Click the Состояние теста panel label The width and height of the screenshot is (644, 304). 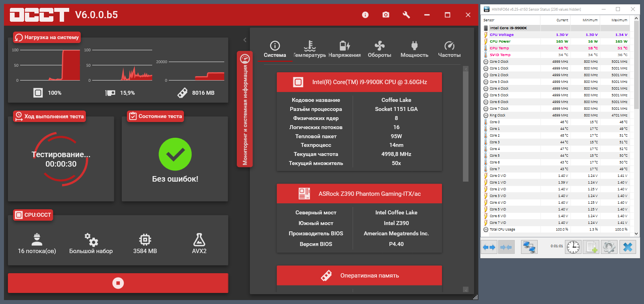(x=155, y=116)
